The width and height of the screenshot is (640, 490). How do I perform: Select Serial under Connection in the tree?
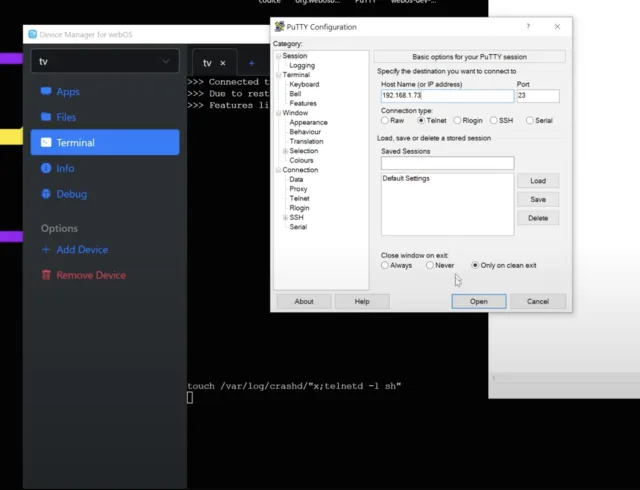pyautogui.click(x=298, y=227)
